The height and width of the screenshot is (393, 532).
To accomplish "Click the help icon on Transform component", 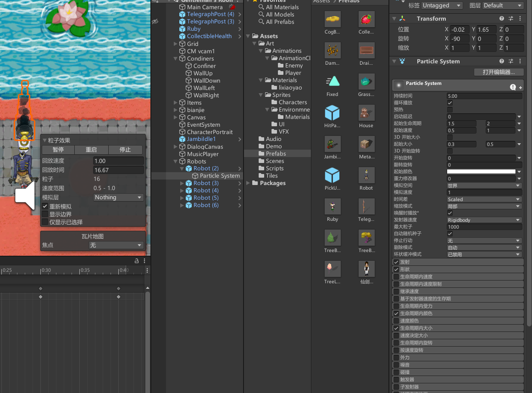I will click(x=502, y=18).
